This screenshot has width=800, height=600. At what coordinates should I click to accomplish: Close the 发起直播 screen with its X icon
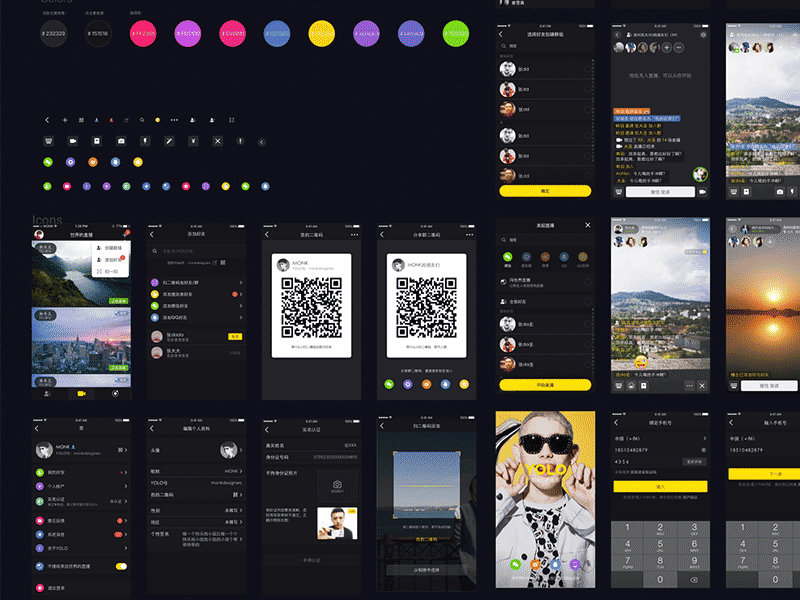[587, 225]
